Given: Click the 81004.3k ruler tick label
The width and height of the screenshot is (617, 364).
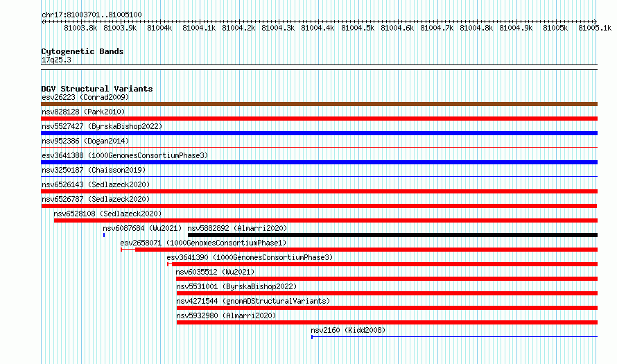Looking at the screenshot, I should pyautogui.click(x=278, y=28).
